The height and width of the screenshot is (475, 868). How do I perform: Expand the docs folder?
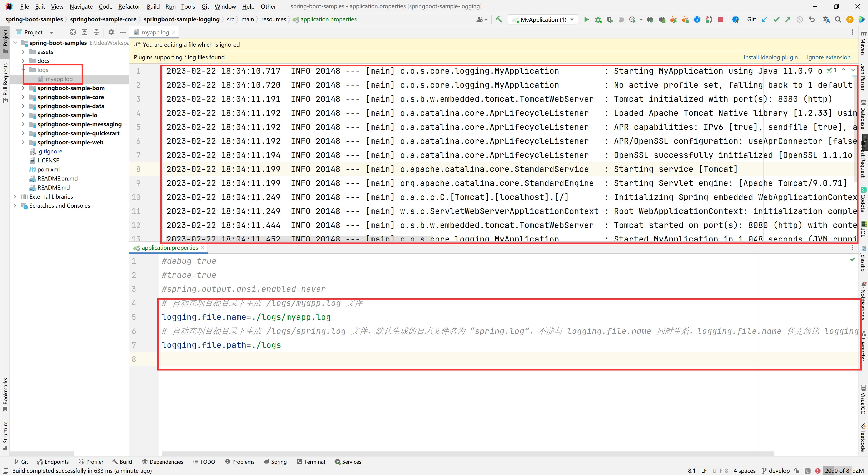[x=23, y=61]
